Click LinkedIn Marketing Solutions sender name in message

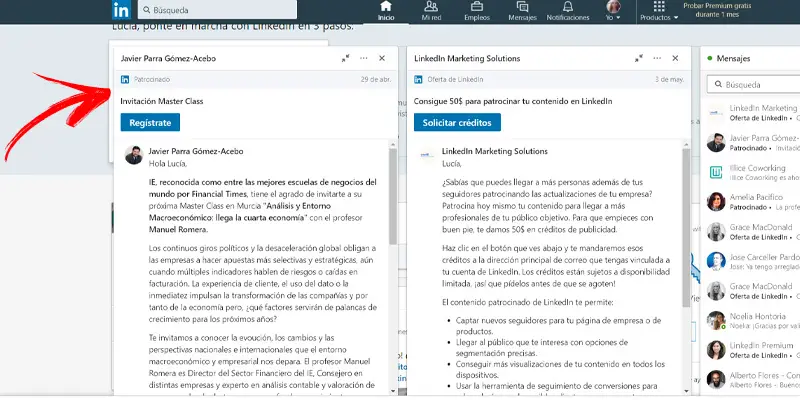coord(495,152)
